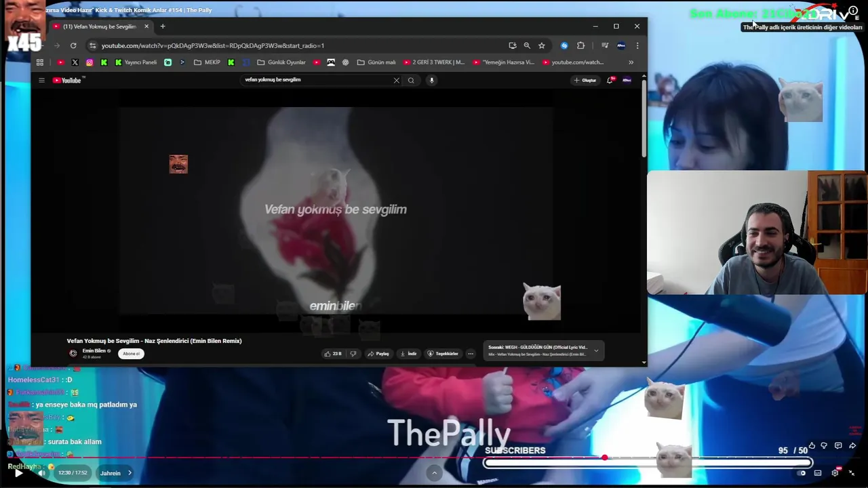
Task: Install app icon in Chrome address bar
Action: 513,45
